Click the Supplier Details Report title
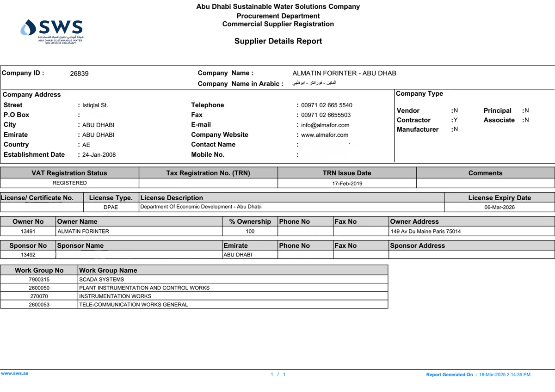The width and height of the screenshot is (555, 392). [x=278, y=41]
